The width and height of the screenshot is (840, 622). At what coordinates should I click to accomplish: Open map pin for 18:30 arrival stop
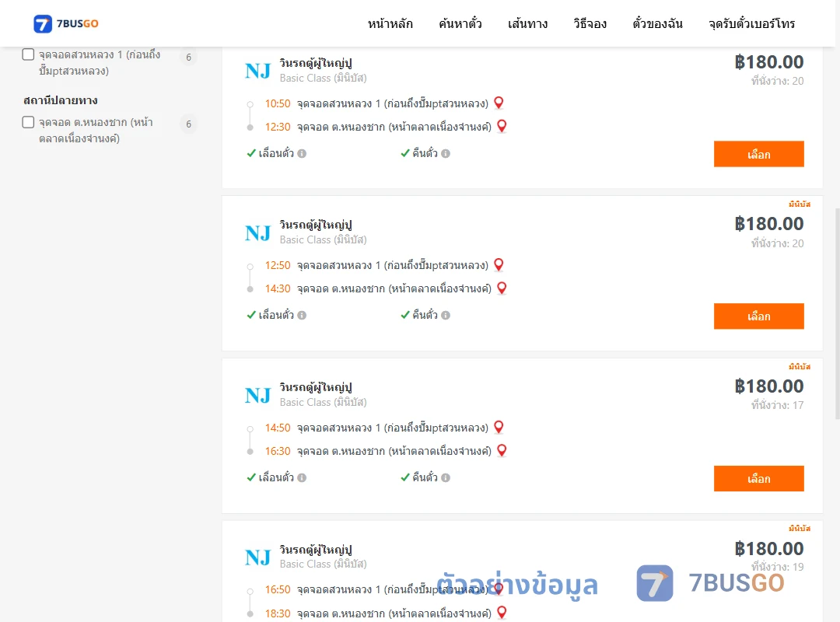pos(502,613)
